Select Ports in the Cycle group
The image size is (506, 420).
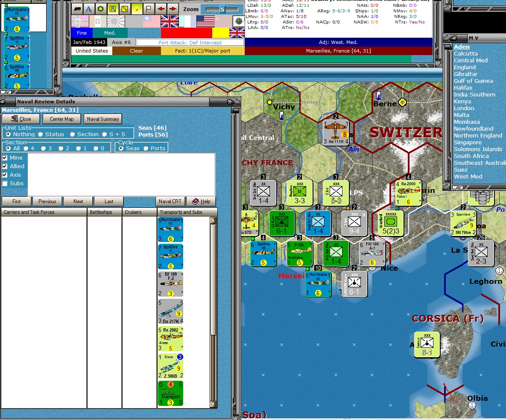click(x=154, y=149)
